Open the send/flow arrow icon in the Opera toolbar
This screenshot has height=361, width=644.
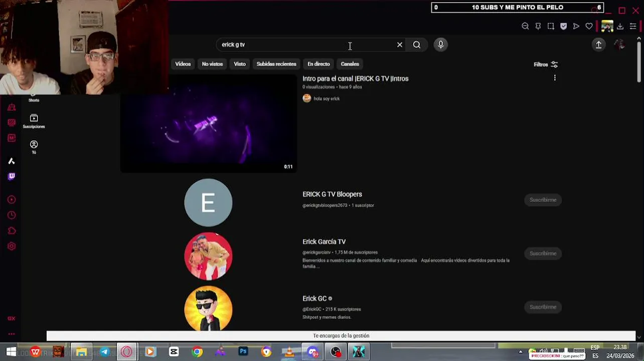tap(576, 26)
